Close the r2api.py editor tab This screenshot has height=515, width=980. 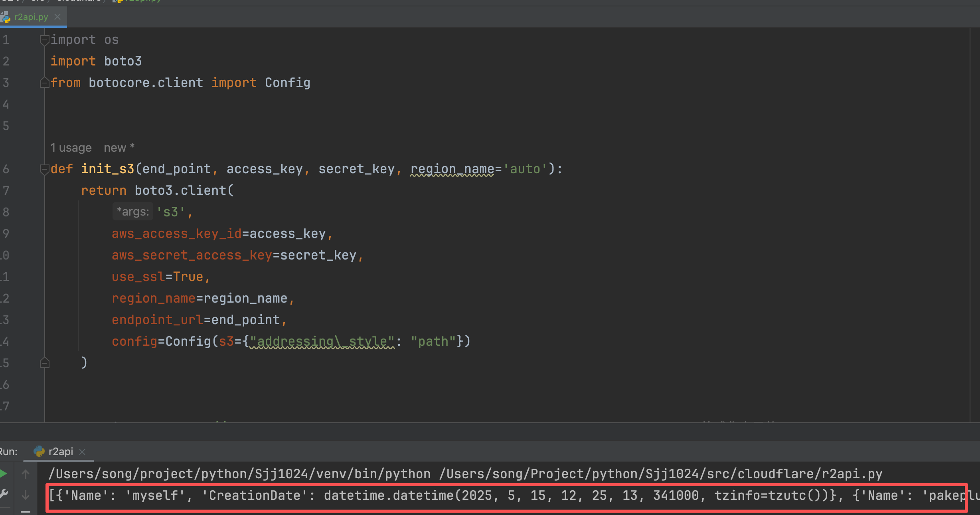tap(57, 17)
